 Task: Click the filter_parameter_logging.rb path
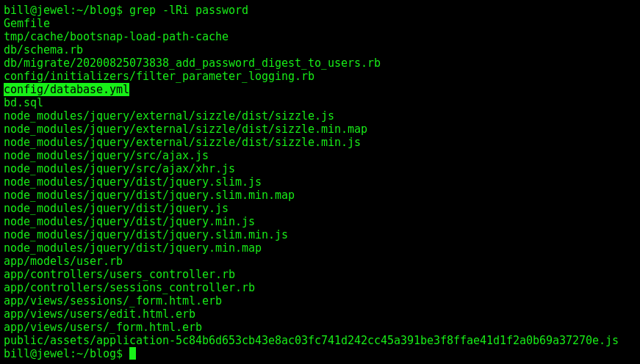point(159,76)
